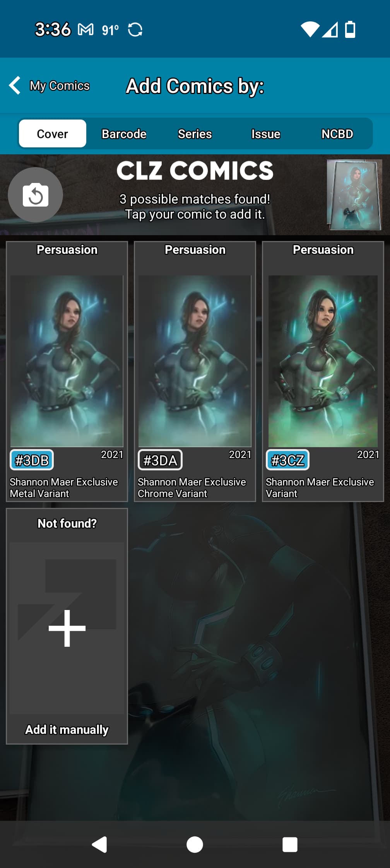390x868 pixels.
Task: Tap the #3DB issue number badge
Action: 32,460
